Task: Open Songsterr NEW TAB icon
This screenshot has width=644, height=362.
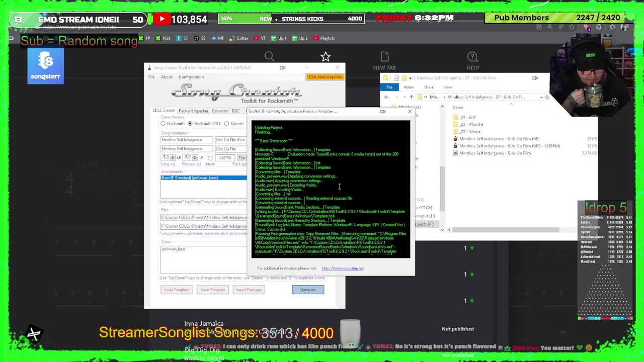Action: pyautogui.click(x=384, y=57)
